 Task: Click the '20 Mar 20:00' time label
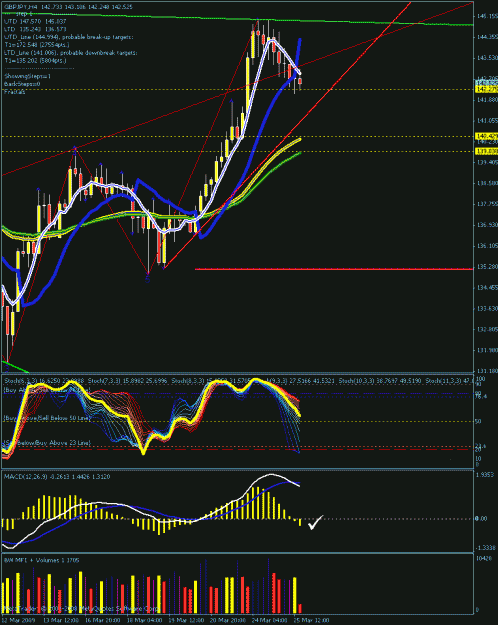pos(228,621)
